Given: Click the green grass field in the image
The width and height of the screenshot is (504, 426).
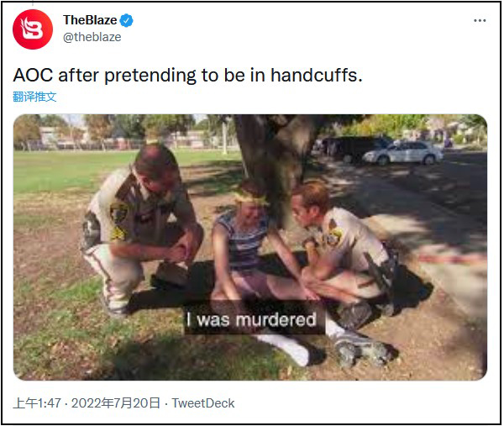Looking at the screenshot, I should click(x=74, y=170).
